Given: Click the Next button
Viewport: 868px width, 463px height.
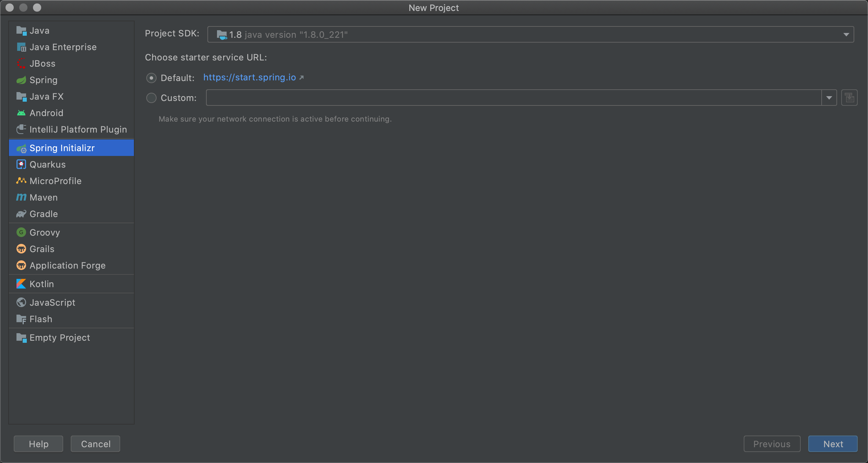Looking at the screenshot, I should (833, 444).
